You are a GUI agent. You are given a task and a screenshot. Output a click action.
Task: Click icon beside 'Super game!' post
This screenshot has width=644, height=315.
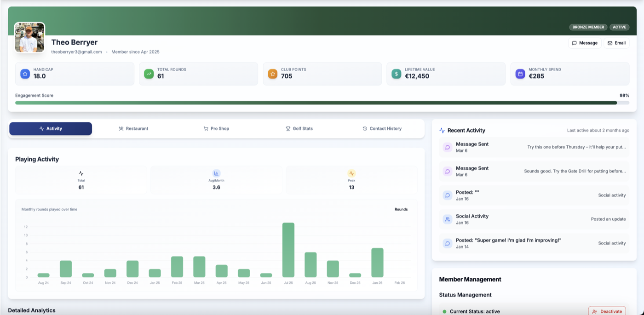click(x=448, y=243)
